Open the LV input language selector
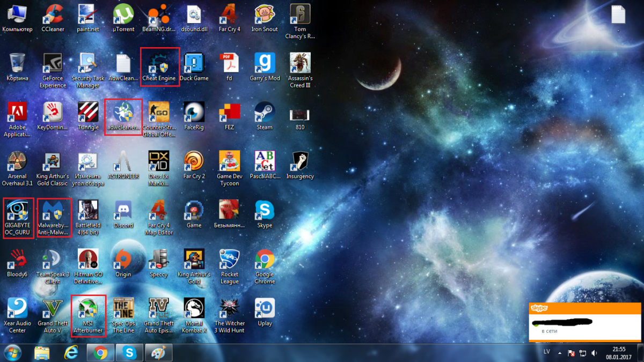Viewport: 644px width, 362px height. pyautogui.click(x=546, y=352)
